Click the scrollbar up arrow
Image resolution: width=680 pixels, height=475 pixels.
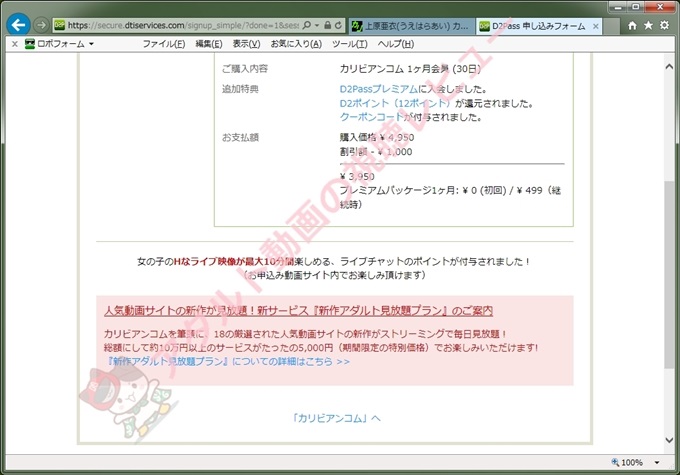[x=669, y=66]
